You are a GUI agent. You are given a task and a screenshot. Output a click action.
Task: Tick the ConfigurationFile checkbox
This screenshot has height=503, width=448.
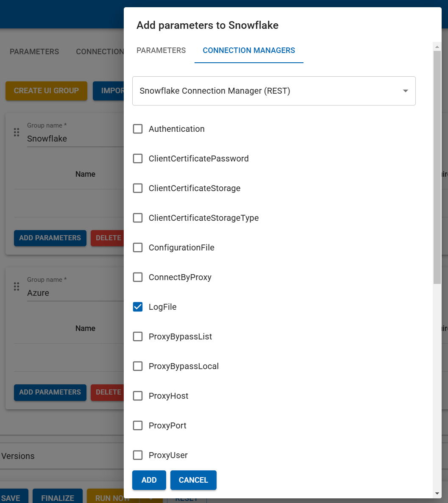138,247
